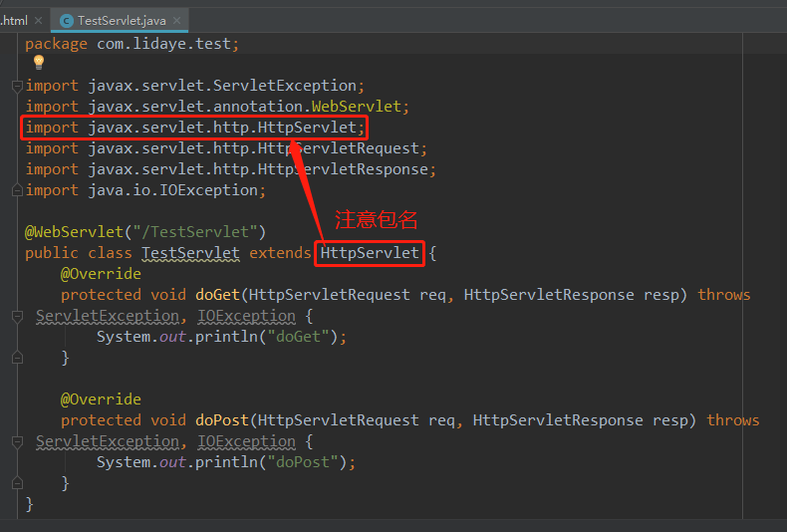Click IOException in the java.io import

pos(208,190)
